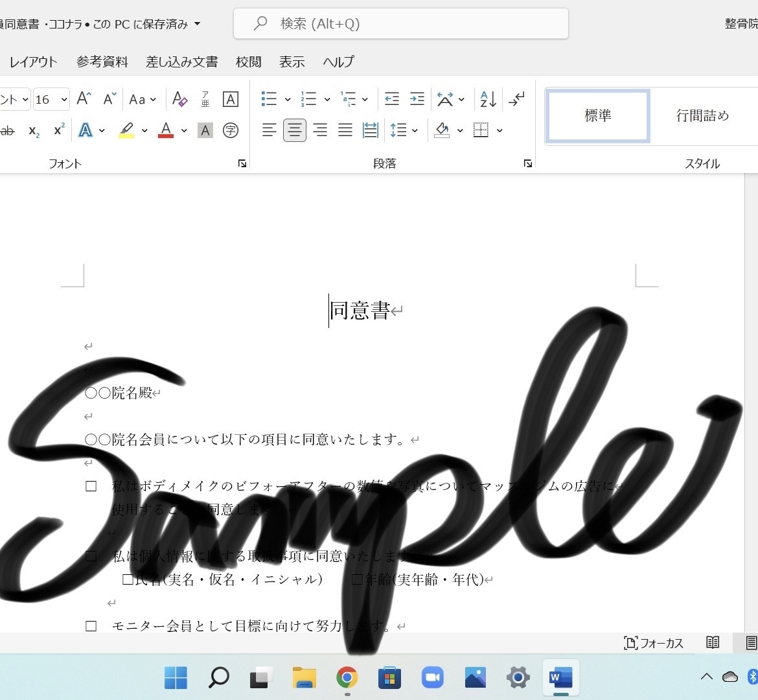
Task: Click the paragraph Shading paint bucket
Action: coord(442,130)
